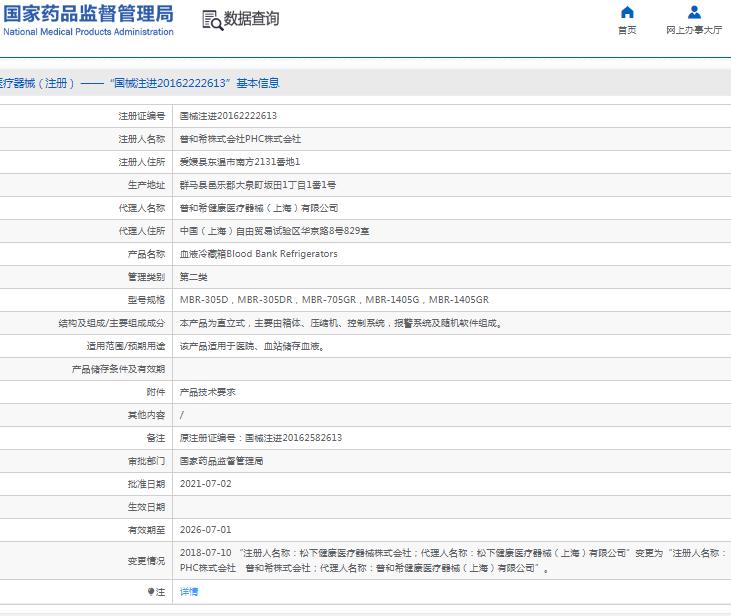Select the 代理人住所 address value
Viewport: 731px width, 616px height.
tap(275, 231)
